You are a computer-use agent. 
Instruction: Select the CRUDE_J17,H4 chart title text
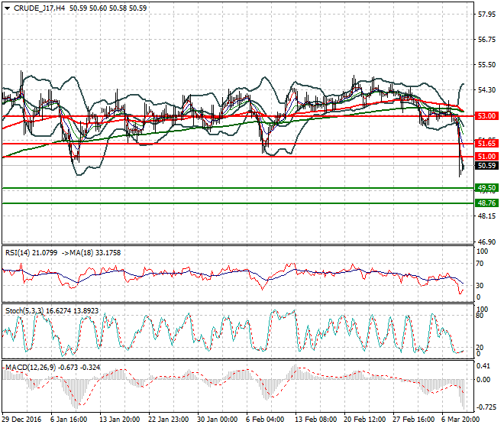pos(39,8)
